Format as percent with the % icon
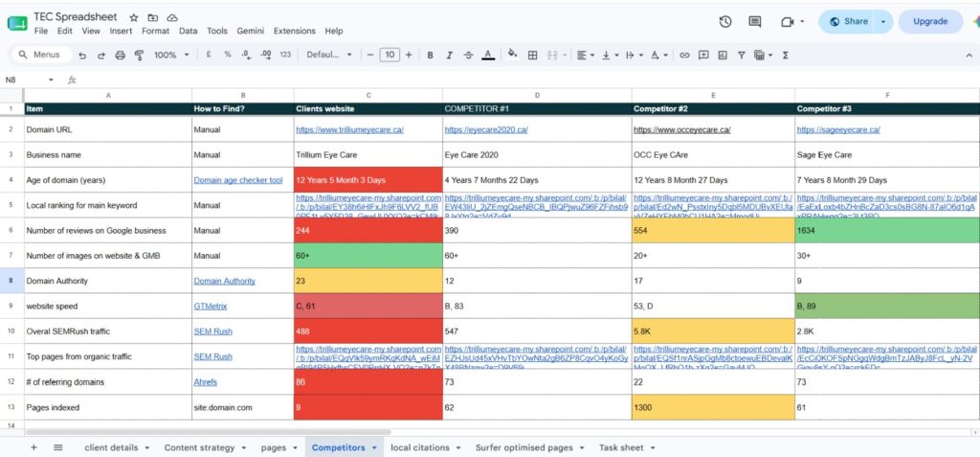 [x=228, y=55]
